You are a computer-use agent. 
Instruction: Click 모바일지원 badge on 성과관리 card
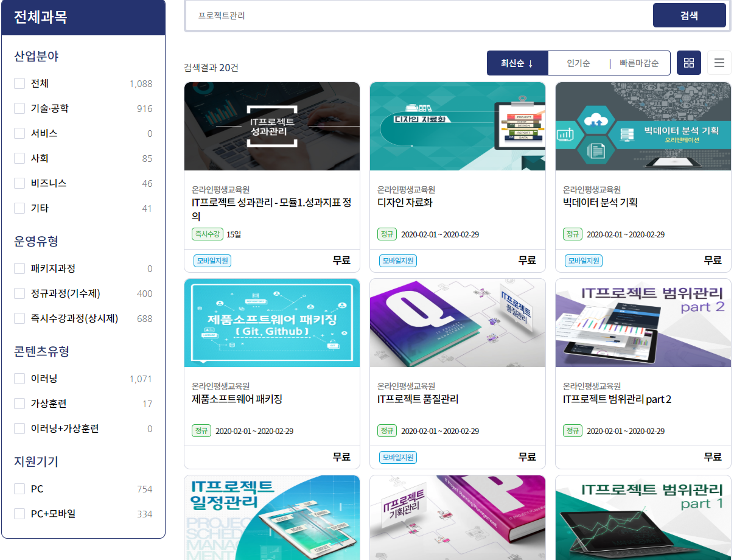(x=212, y=261)
